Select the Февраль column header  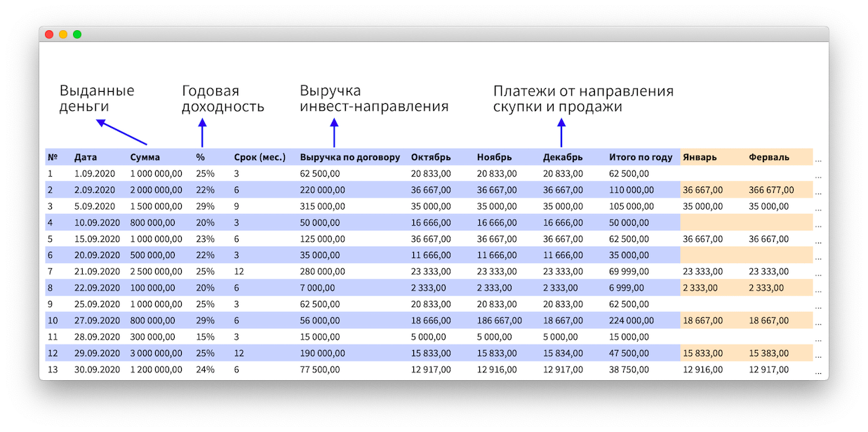tap(769, 157)
